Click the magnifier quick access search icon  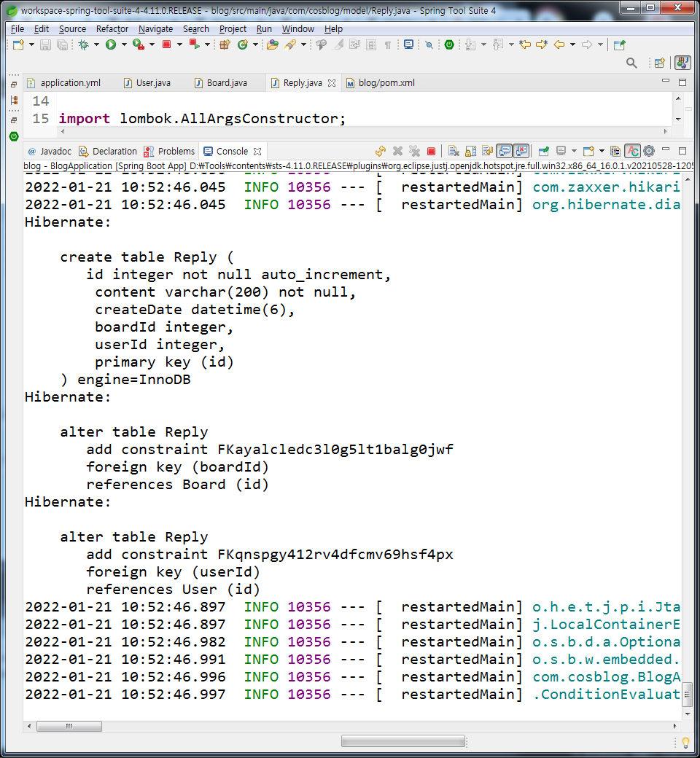(x=631, y=63)
